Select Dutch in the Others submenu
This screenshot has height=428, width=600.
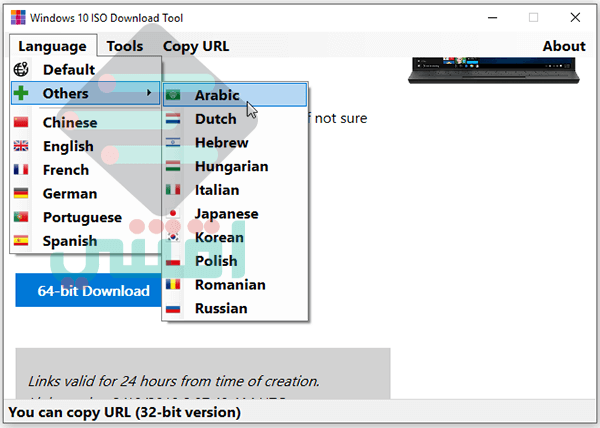click(x=235, y=119)
